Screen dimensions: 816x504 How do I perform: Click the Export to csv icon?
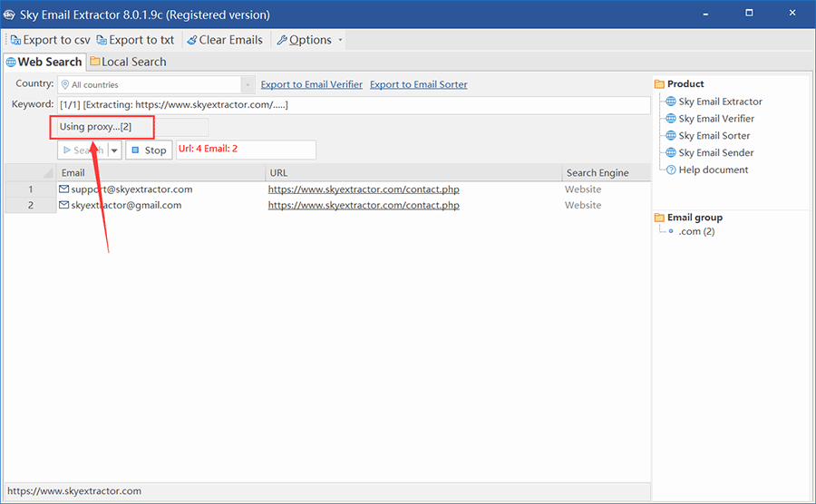[15, 40]
